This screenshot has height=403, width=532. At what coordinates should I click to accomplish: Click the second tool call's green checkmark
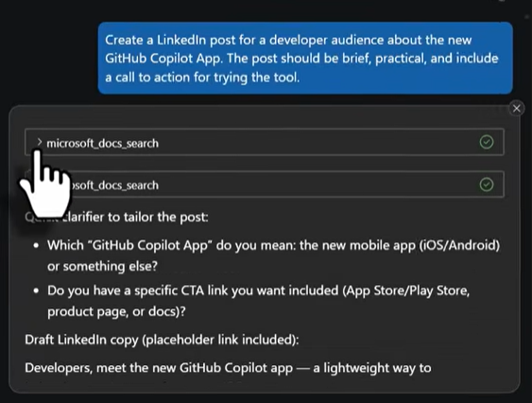(x=487, y=184)
